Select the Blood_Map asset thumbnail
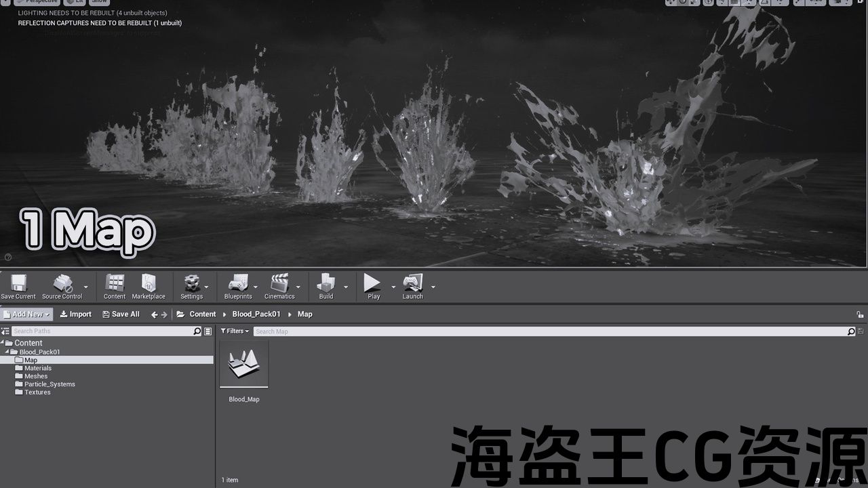The width and height of the screenshot is (868, 488). [x=244, y=364]
